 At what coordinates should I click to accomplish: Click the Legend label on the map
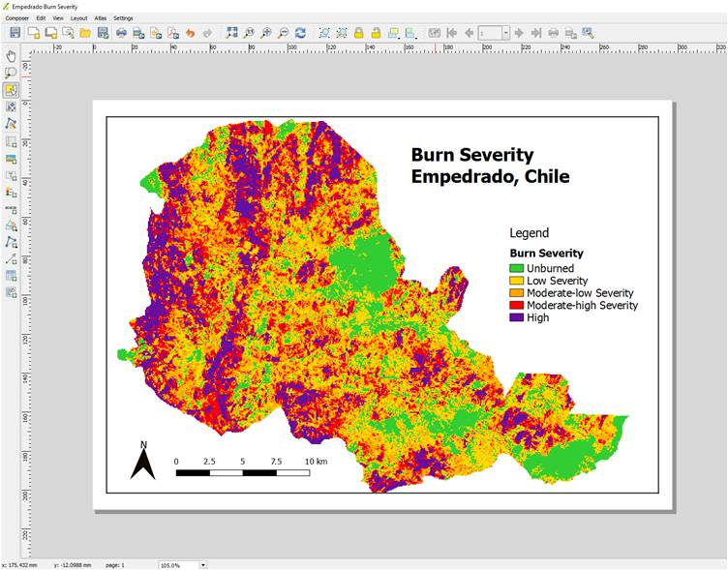pos(529,232)
